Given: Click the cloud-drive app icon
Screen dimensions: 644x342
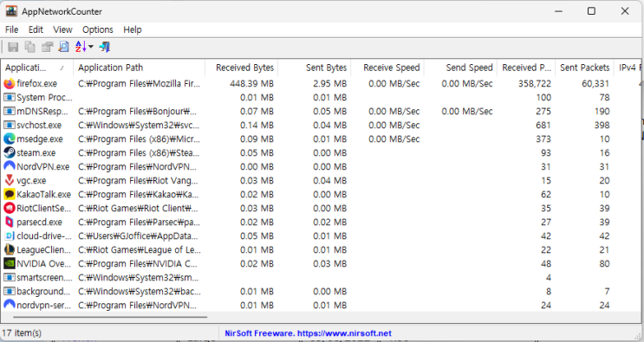Looking at the screenshot, I should tap(10, 236).
